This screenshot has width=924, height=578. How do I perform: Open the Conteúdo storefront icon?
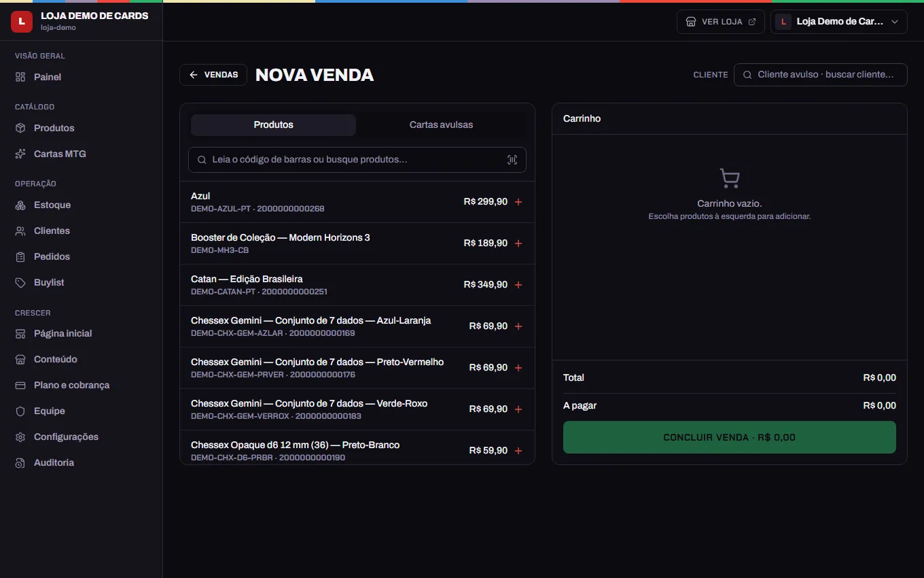tap(20, 359)
